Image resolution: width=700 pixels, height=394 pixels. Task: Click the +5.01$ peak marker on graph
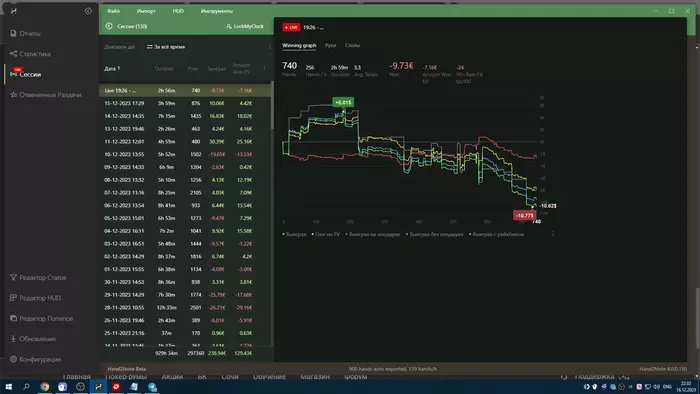click(343, 103)
